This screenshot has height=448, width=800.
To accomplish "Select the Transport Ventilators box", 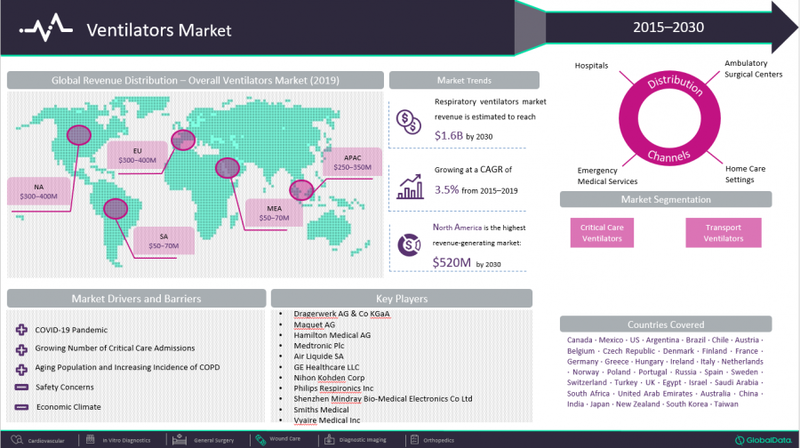I will pyautogui.click(x=723, y=233).
